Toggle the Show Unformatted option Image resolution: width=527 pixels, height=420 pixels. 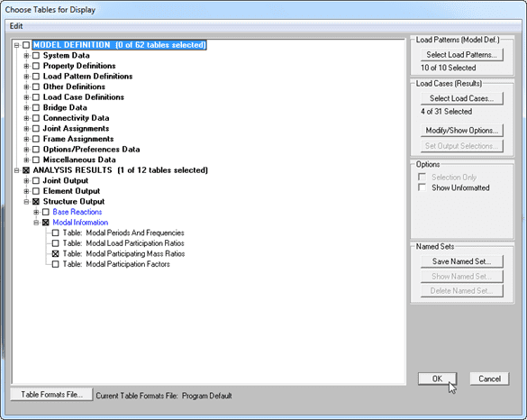click(422, 187)
